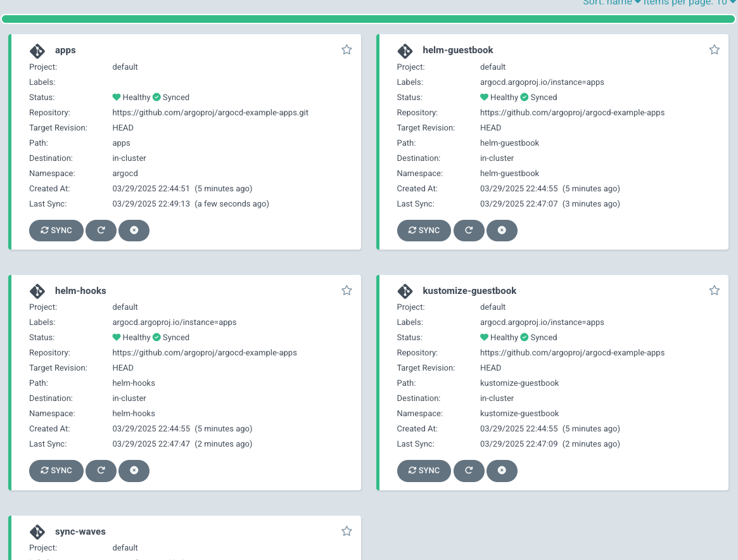
Task: Open the helm-guestbook application title
Action: coord(458,50)
